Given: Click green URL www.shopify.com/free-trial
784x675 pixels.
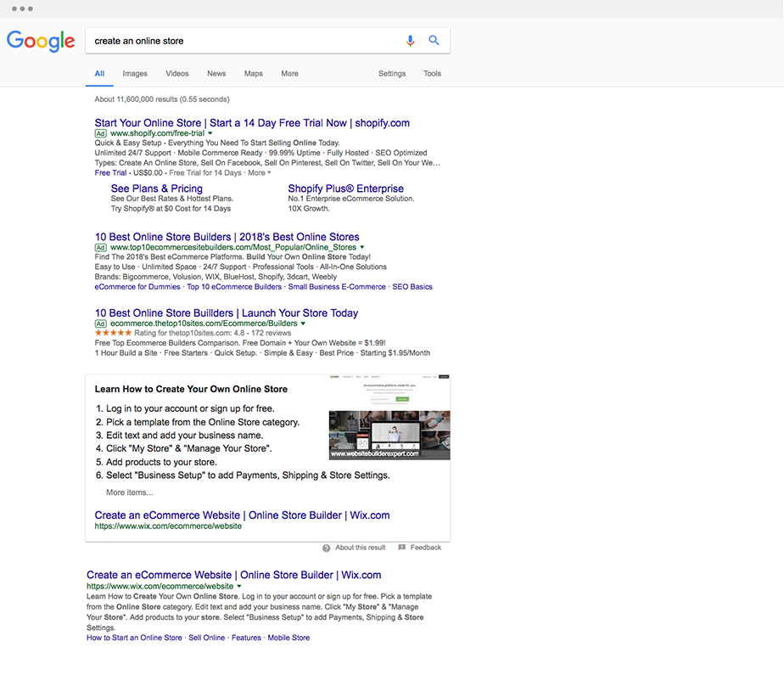Looking at the screenshot, I should (x=158, y=133).
